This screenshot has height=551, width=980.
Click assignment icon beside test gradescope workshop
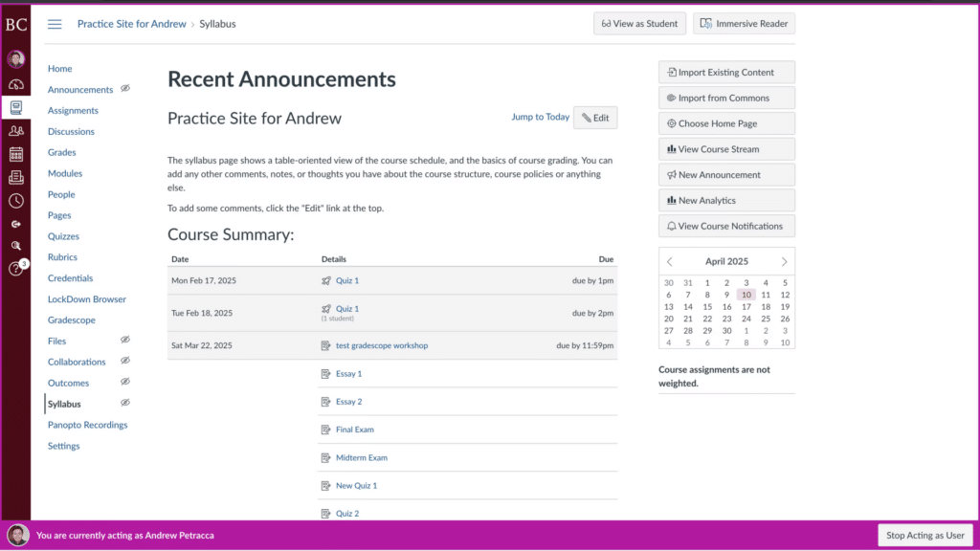tap(325, 345)
